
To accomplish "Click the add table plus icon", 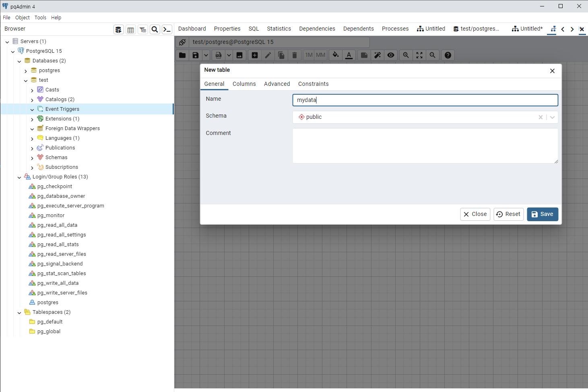I will (255, 55).
